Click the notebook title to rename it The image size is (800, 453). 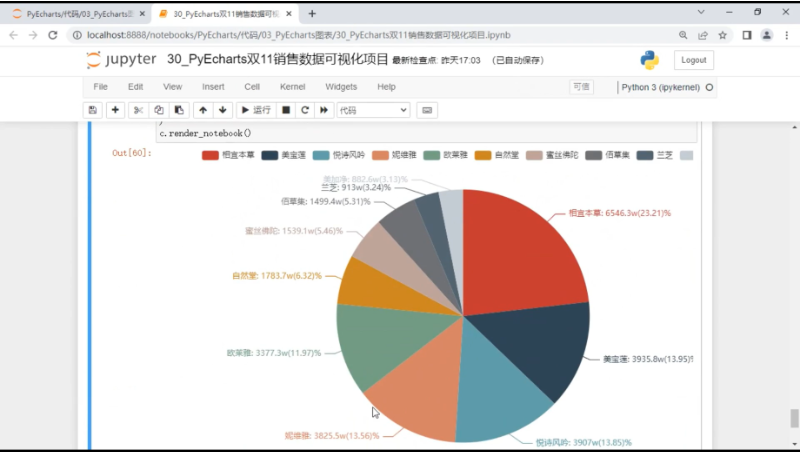coord(278,59)
